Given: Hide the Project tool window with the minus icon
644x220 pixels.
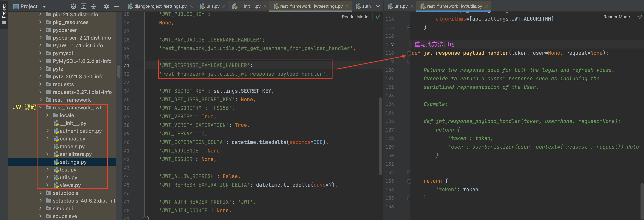Looking at the screenshot, I should coord(117,6).
